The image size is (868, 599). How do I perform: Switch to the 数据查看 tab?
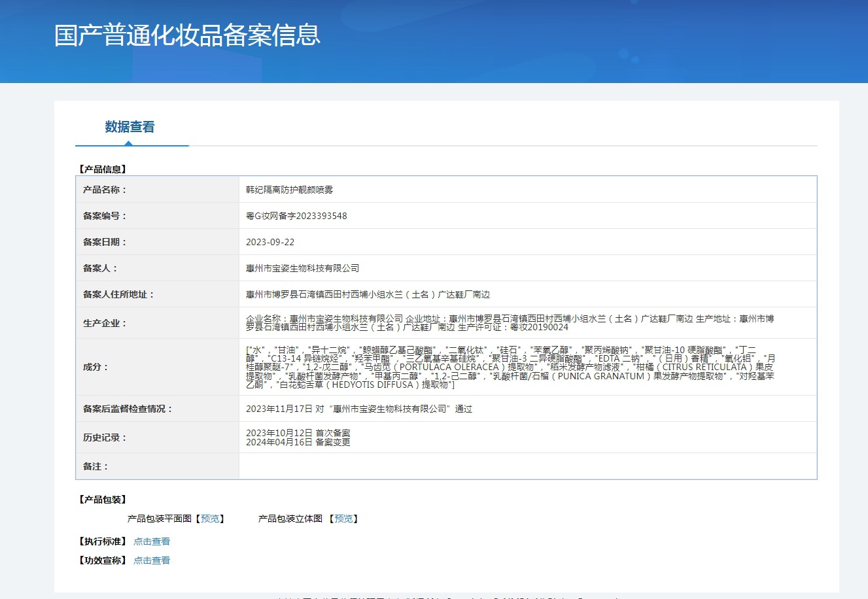130,127
